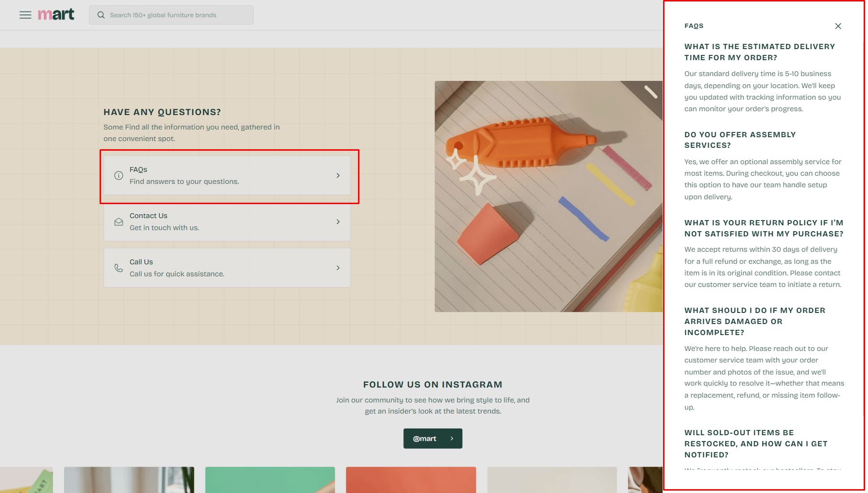Click the notebook and highlighter hero image
Image resolution: width=868 pixels, height=493 pixels.
coord(548,196)
